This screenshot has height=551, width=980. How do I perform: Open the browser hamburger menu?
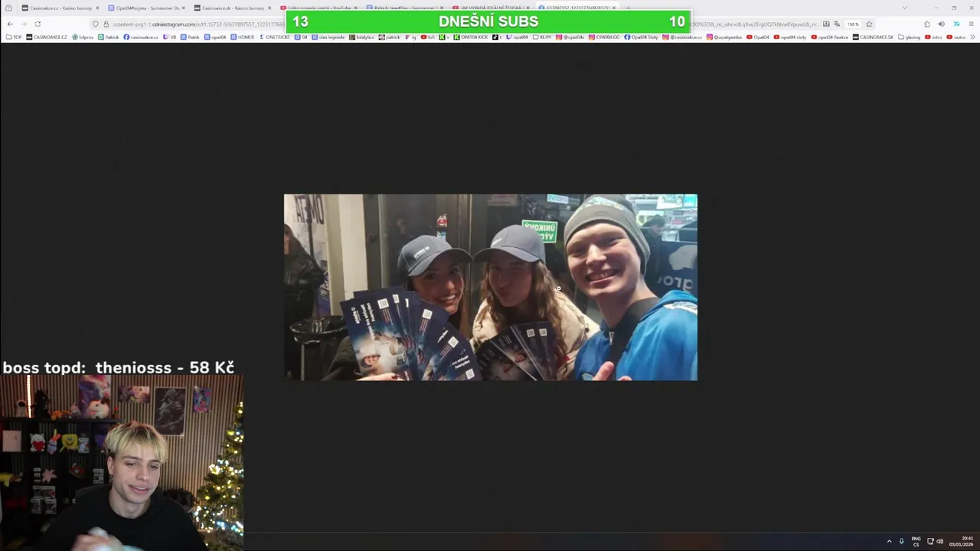[972, 24]
